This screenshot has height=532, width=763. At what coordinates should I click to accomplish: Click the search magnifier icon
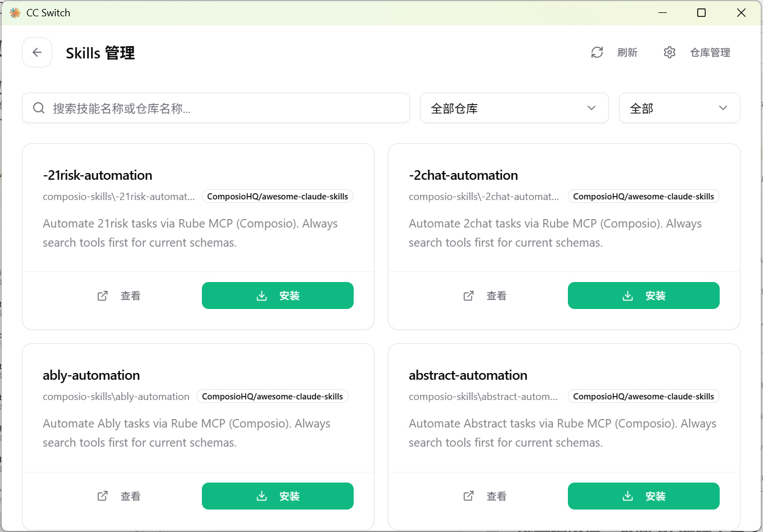click(39, 108)
